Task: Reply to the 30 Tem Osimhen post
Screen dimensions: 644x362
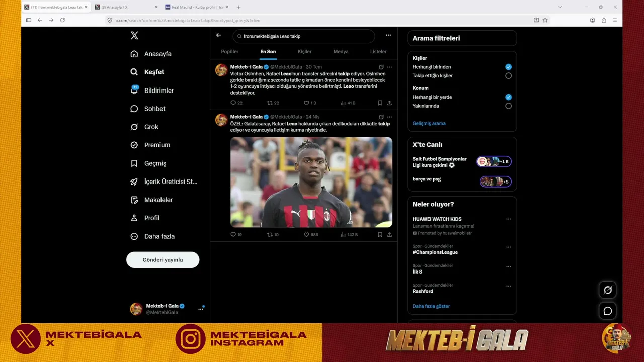Action: (233, 103)
